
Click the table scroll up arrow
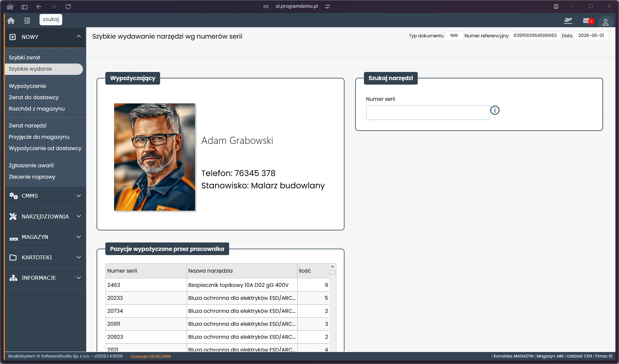tap(333, 266)
